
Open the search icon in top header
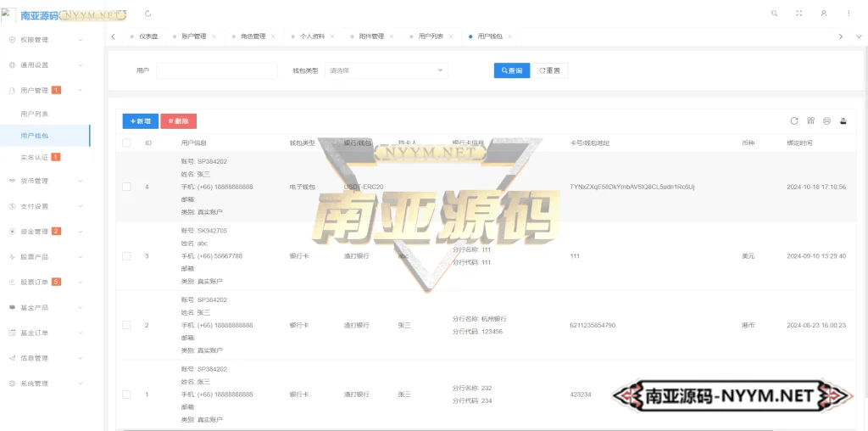[774, 14]
